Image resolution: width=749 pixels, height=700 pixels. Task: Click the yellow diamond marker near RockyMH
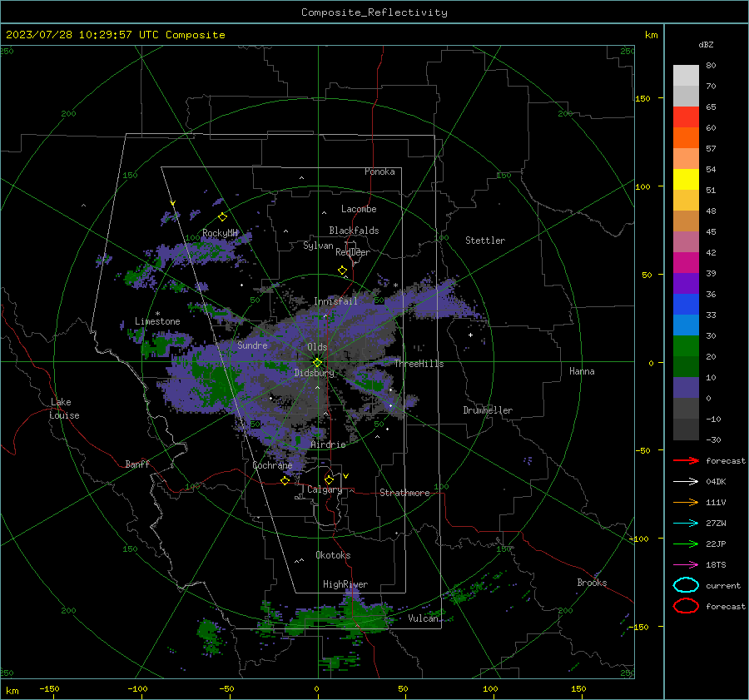click(222, 217)
